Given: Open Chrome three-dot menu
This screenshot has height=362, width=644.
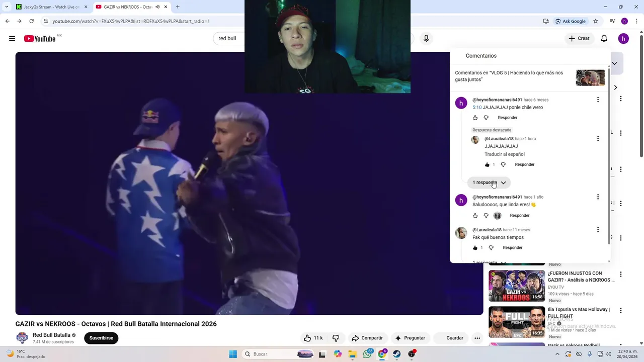Looking at the screenshot, I should pos(635,21).
